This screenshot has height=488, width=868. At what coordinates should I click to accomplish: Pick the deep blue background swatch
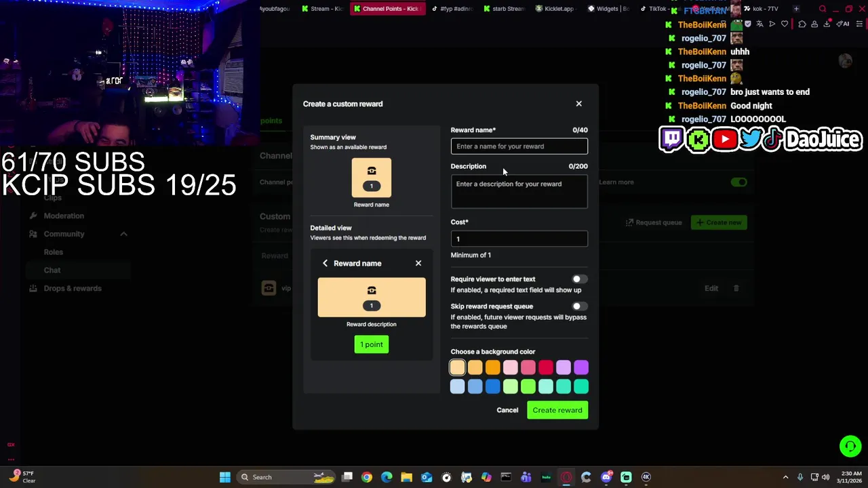[x=493, y=386]
